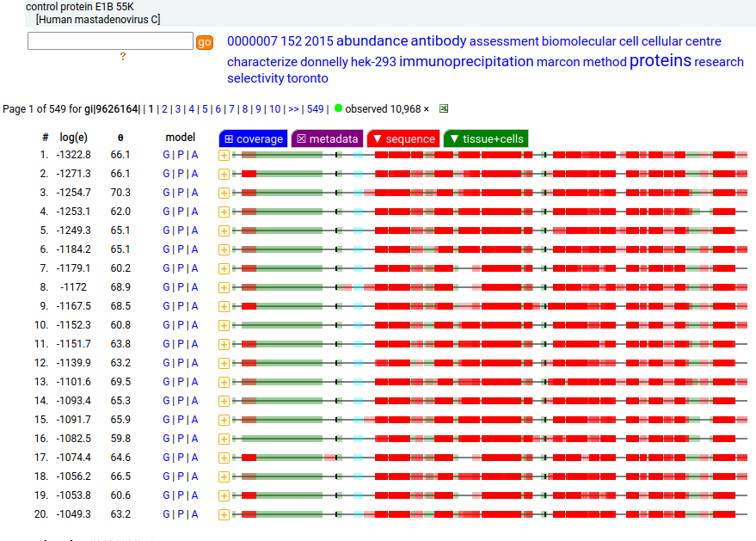This screenshot has height=541, width=756.
Task: Click the >> next pages link
Action: (x=293, y=109)
